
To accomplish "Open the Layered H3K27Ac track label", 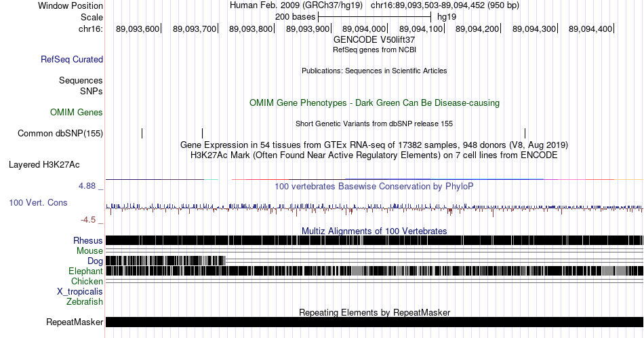I will tap(44, 164).
